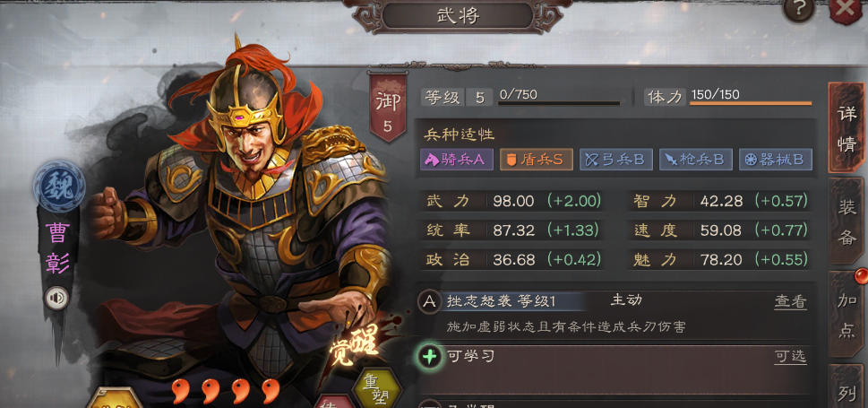Choose 器械B troop aptitude
Screen dimensions: 868x408
click(x=776, y=160)
